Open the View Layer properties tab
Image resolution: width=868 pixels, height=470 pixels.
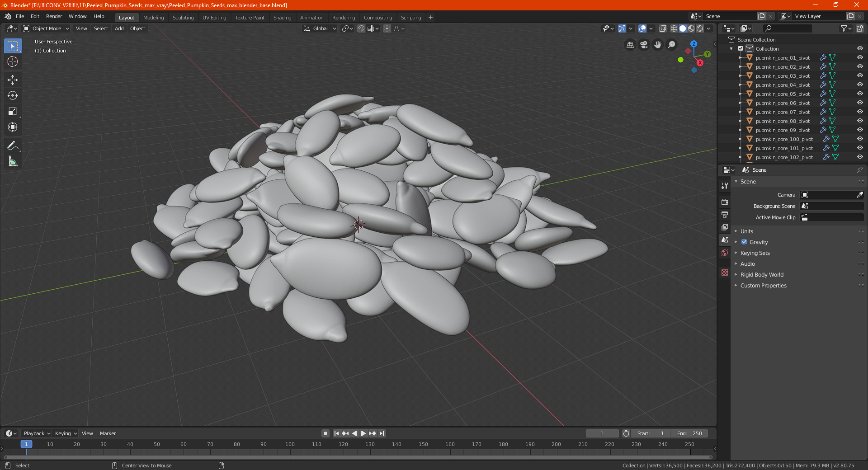pos(725,227)
